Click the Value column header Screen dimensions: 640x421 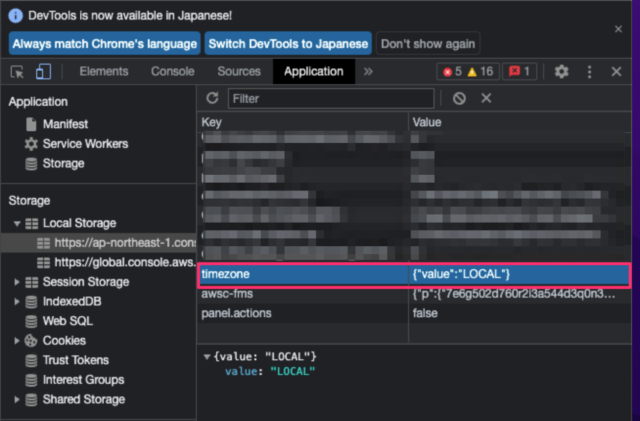pyautogui.click(x=520, y=122)
